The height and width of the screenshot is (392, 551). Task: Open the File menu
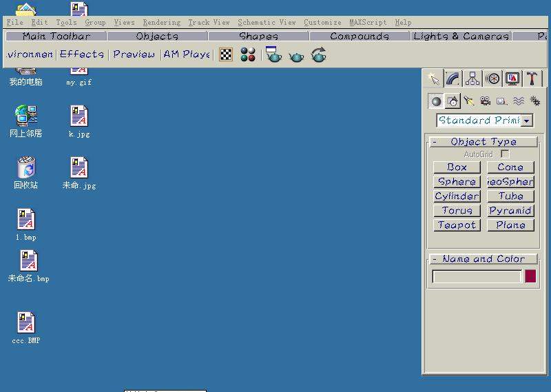coord(14,23)
